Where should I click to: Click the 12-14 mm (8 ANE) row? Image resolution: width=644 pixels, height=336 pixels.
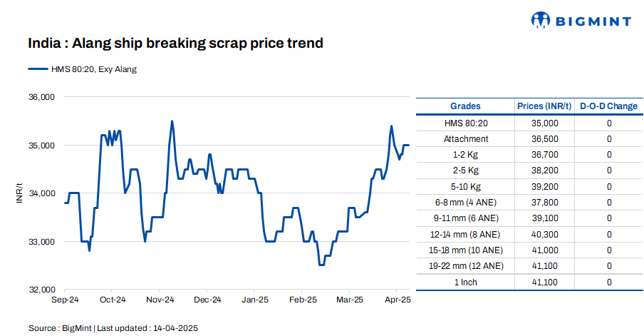click(466, 235)
